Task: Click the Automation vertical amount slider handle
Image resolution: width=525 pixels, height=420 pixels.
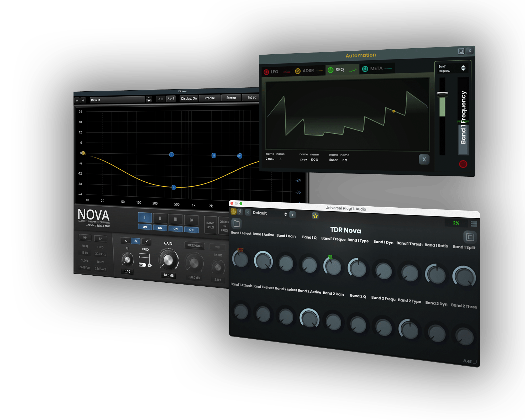Action: (442, 94)
